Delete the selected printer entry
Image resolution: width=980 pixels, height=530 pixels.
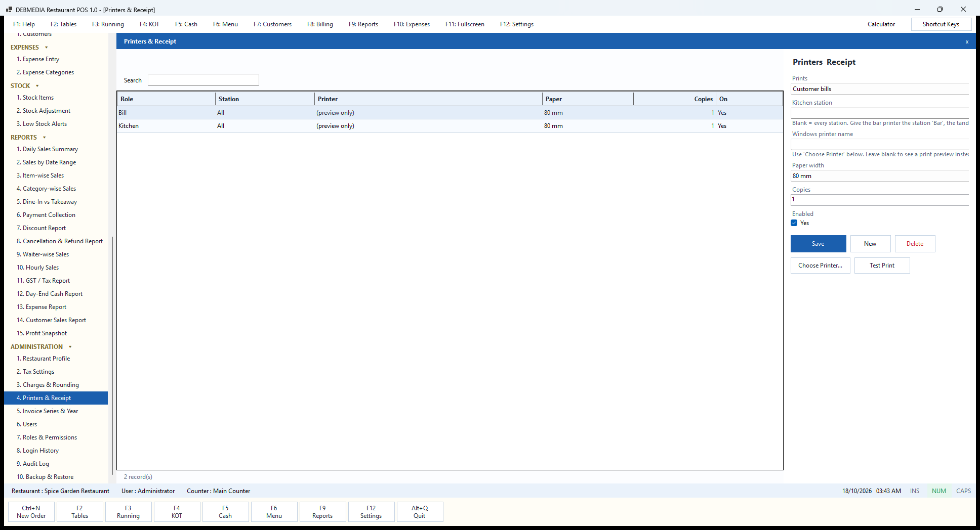pos(915,244)
